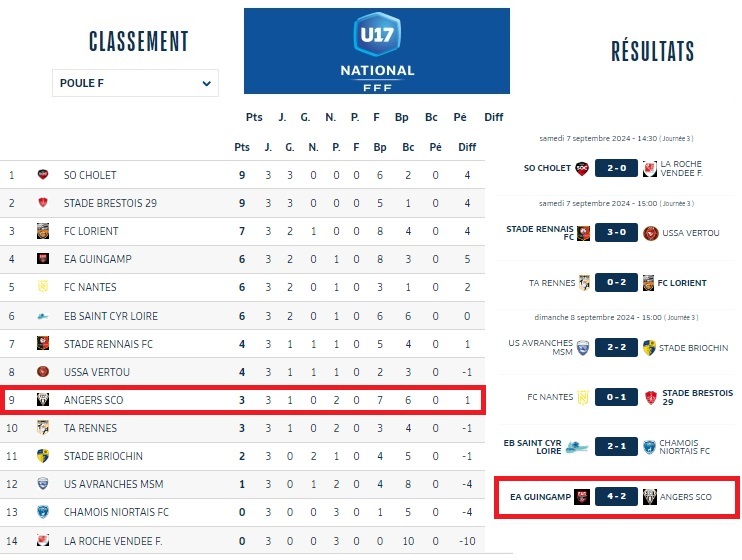Click the Stade Rennais FC logo in standings
The height and width of the screenshot is (560, 742).
(x=43, y=344)
